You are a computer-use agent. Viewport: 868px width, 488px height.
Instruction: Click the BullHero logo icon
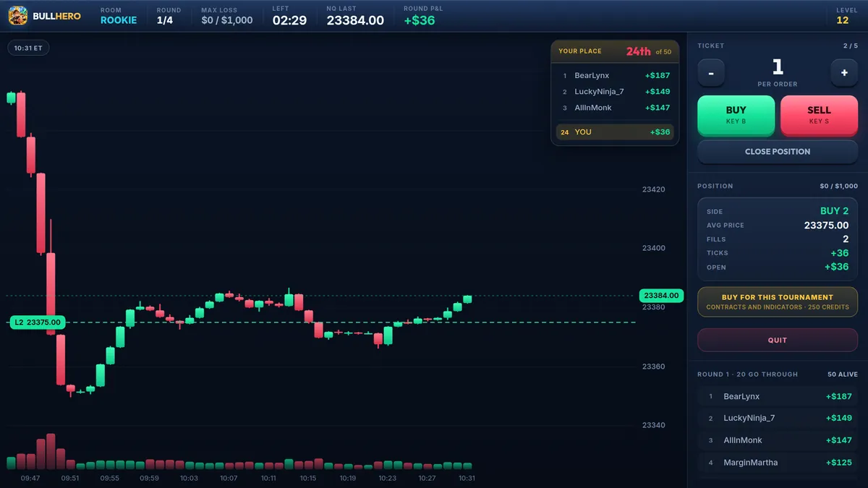coord(18,15)
